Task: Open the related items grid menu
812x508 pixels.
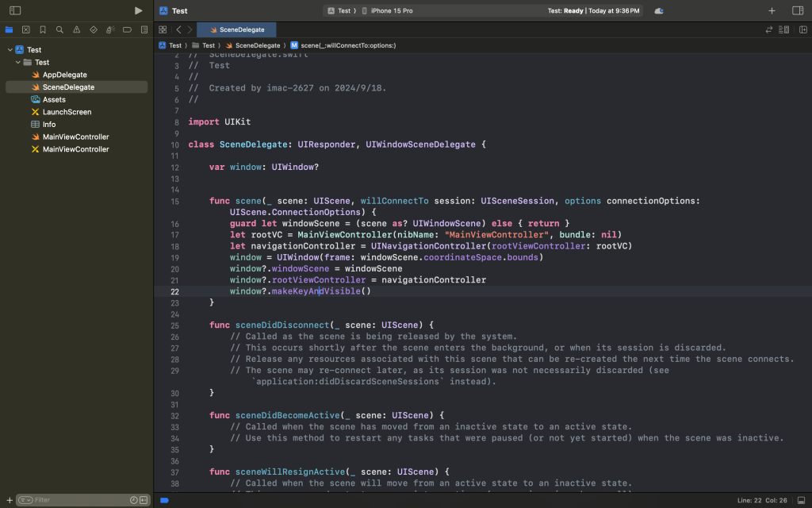Action: click(x=163, y=29)
